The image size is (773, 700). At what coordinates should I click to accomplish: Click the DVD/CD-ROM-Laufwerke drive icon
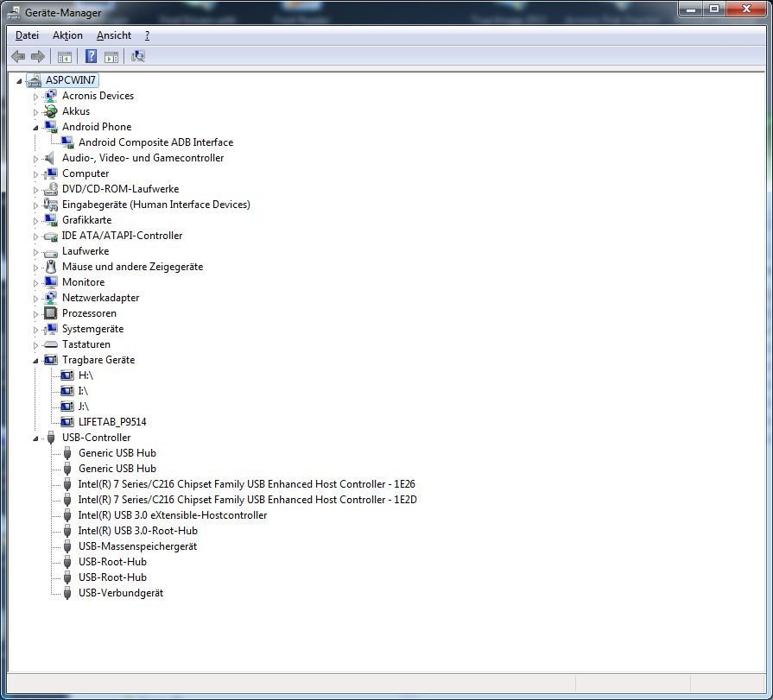tap(50, 189)
